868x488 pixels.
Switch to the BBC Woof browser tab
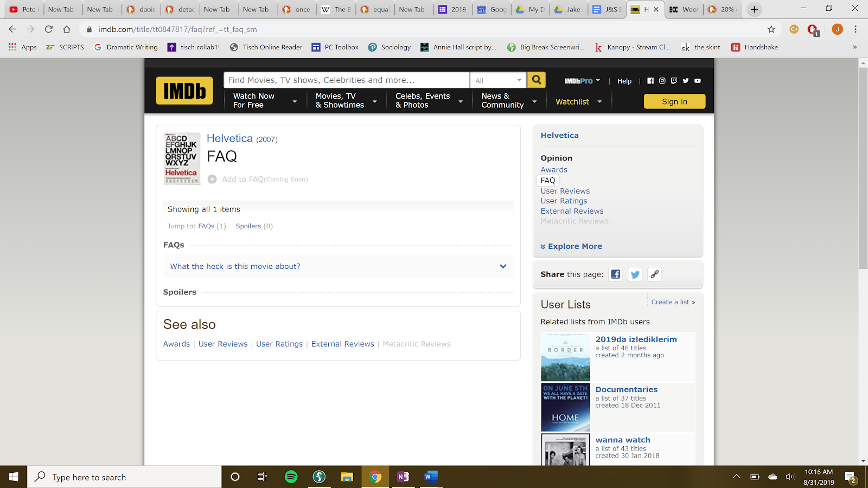(685, 9)
